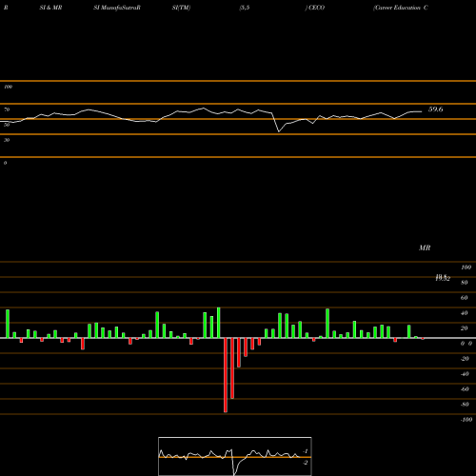Click the 'CECO' ticker text in header
Viewport: 476px width, 476px height.
pos(316,8)
